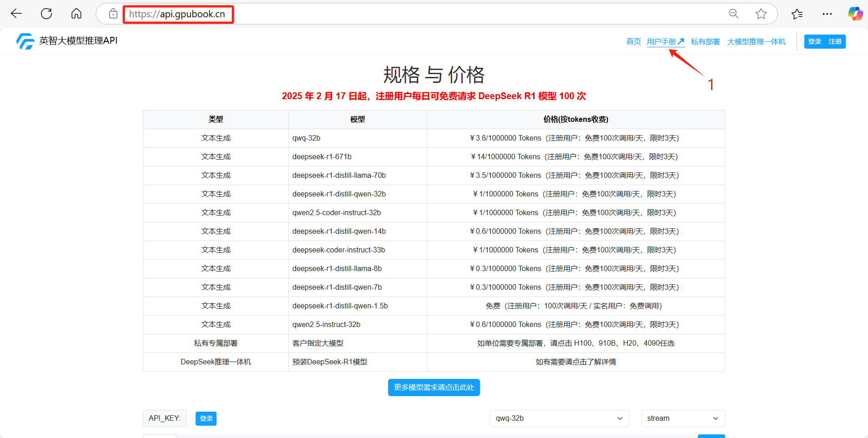Click the 注册 button in the header
Screen dimensions: 868x438
pos(835,41)
